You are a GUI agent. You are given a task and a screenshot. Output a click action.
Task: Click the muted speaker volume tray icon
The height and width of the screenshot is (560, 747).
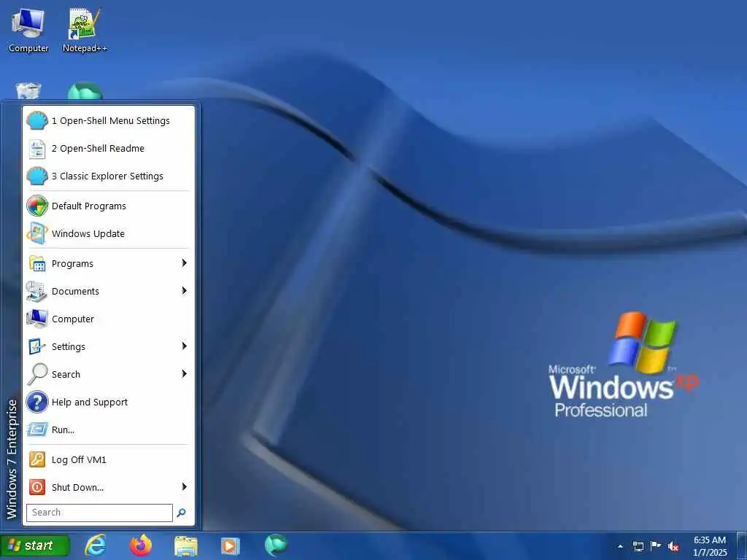pyautogui.click(x=673, y=546)
